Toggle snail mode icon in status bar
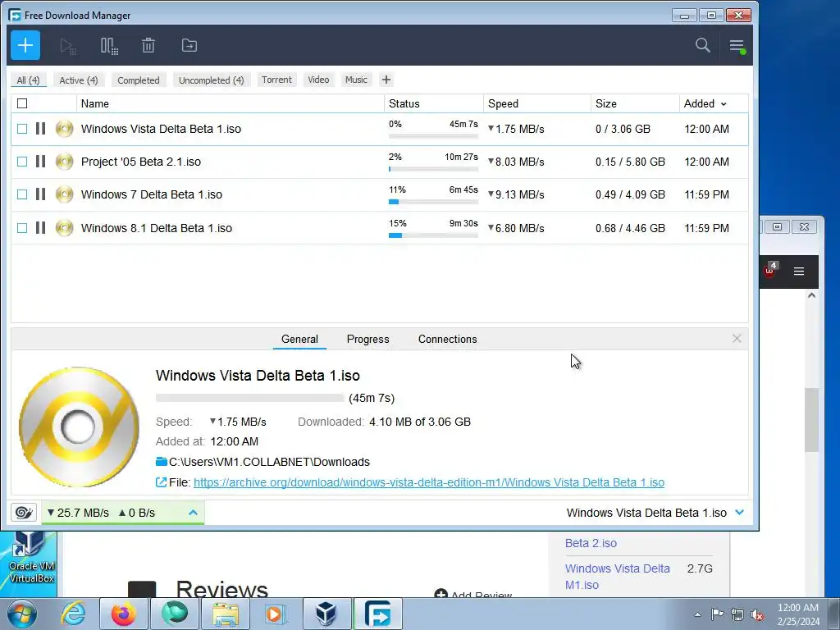Image resolution: width=840 pixels, height=630 pixels. click(24, 513)
